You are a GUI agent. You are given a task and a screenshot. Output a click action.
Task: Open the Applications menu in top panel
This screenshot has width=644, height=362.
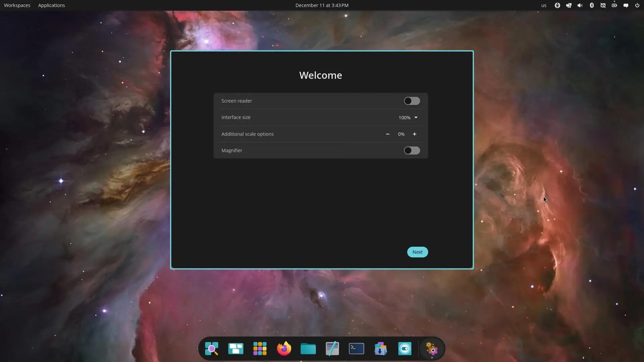coord(52,5)
